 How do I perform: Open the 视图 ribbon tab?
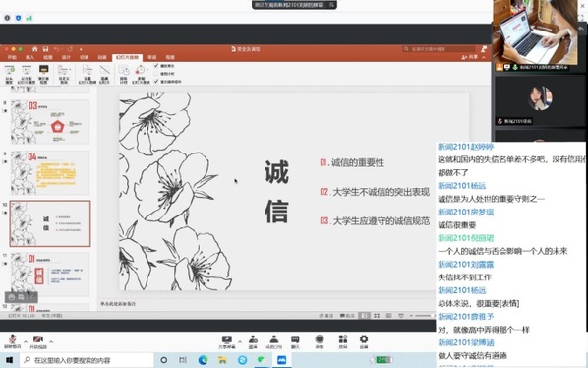(x=170, y=57)
